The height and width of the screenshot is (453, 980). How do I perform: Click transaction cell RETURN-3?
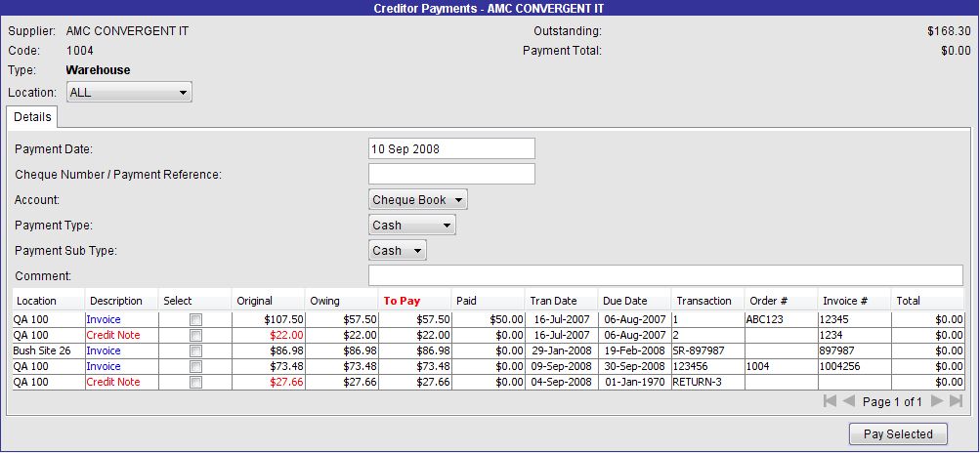708,382
